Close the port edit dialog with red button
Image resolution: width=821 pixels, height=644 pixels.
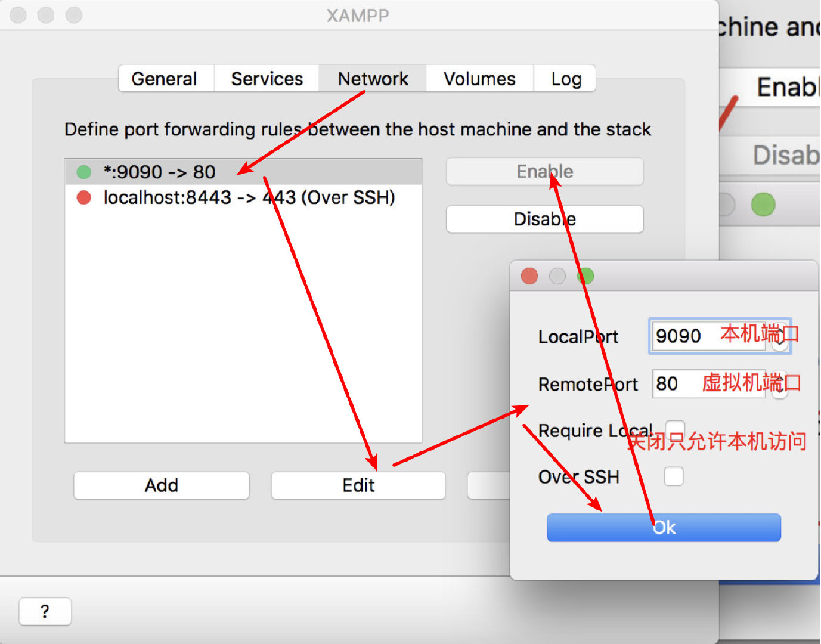(529, 276)
